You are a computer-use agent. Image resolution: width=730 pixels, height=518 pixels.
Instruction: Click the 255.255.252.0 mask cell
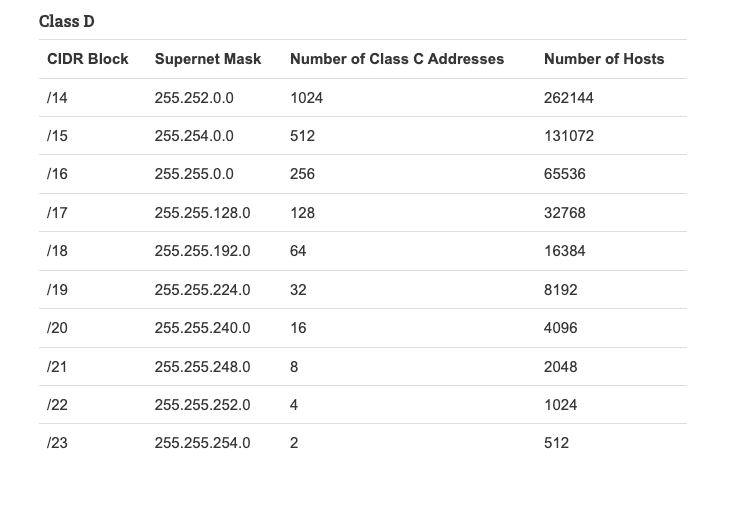[x=203, y=405]
